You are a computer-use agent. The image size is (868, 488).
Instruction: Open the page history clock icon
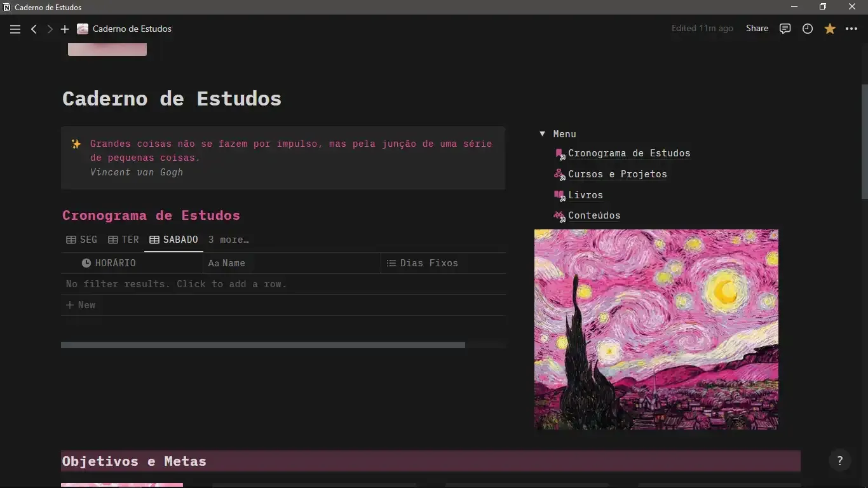(x=808, y=29)
